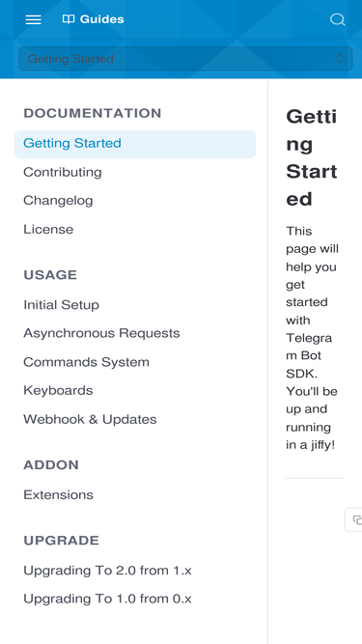Open Upgrading To 1.0 from 0.x

pos(107,599)
